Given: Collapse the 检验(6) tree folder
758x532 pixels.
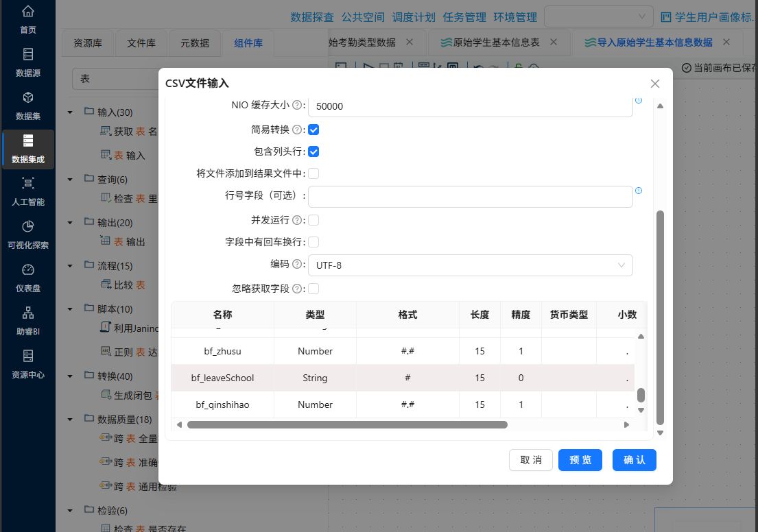Looking at the screenshot, I should pyautogui.click(x=70, y=510).
